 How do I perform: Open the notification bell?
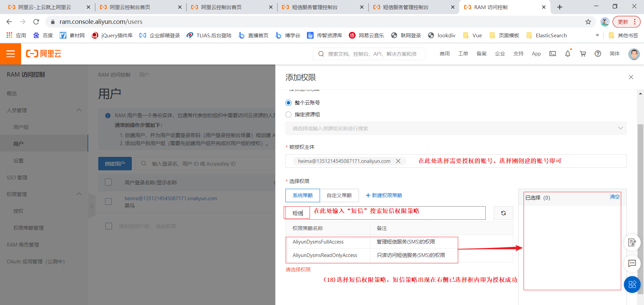(568, 54)
